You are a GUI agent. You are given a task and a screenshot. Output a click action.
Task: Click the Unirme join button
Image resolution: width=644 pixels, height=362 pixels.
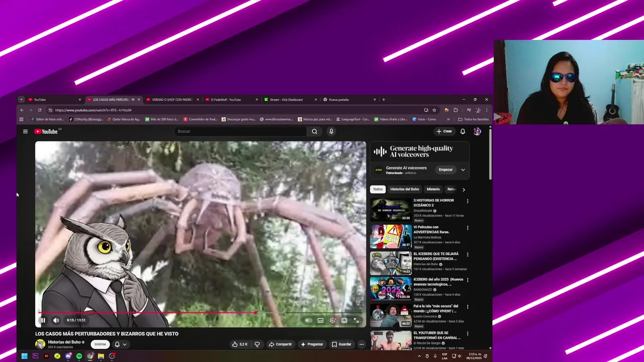100,344
